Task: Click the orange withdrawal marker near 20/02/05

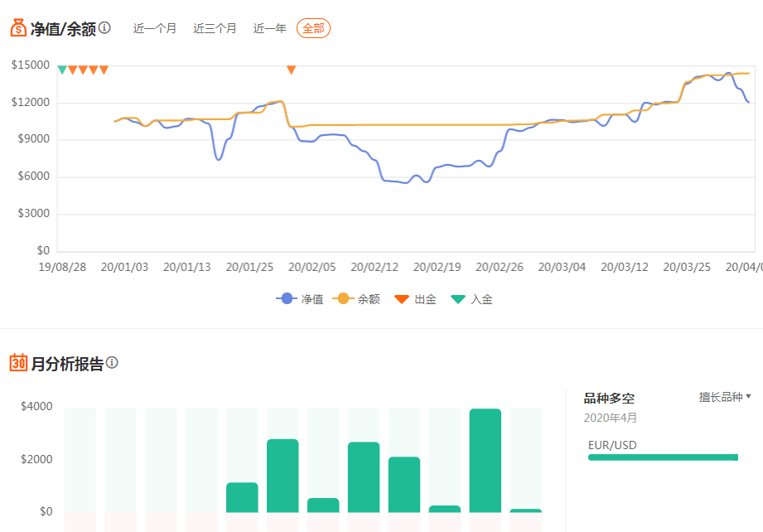Action: [x=291, y=70]
